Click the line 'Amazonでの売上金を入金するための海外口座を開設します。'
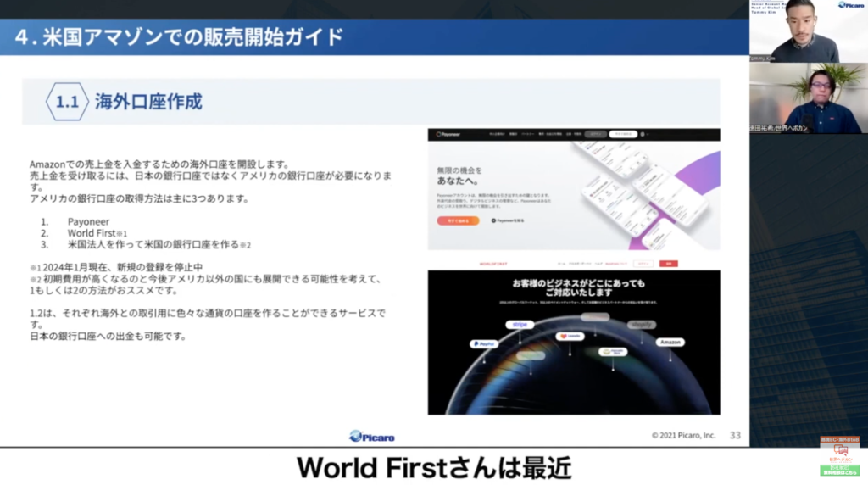This screenshot has height=485, width=868. click(159, 164)
